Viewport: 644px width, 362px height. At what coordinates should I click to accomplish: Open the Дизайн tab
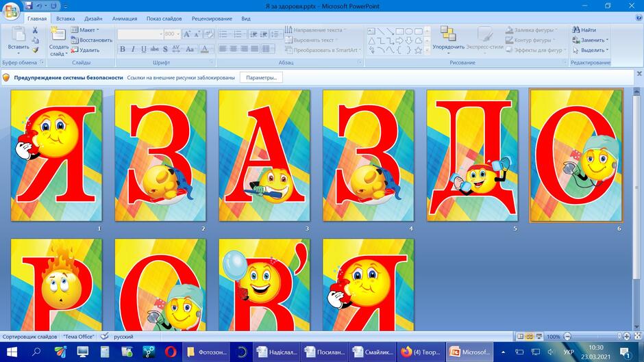[x=93, y=18]
